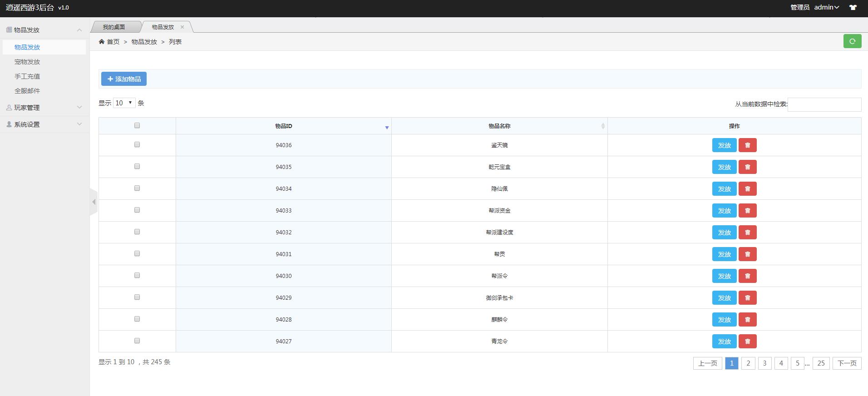Image resolution: width=868 pixels, height=396 pixels.
Task: Delete item 94036 using trash icon
Action: pyautogui.click(x=747, y=145)
